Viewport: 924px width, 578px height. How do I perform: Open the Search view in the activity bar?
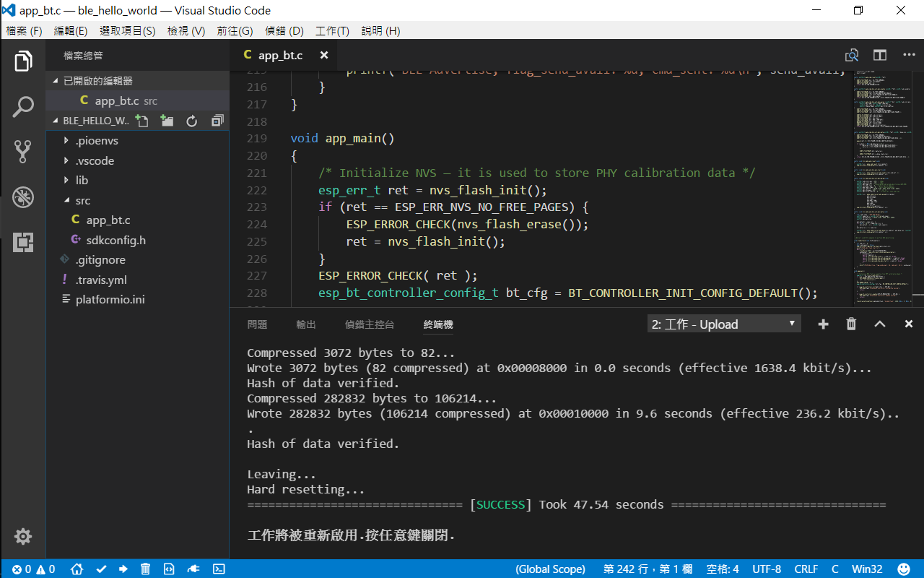22,106
